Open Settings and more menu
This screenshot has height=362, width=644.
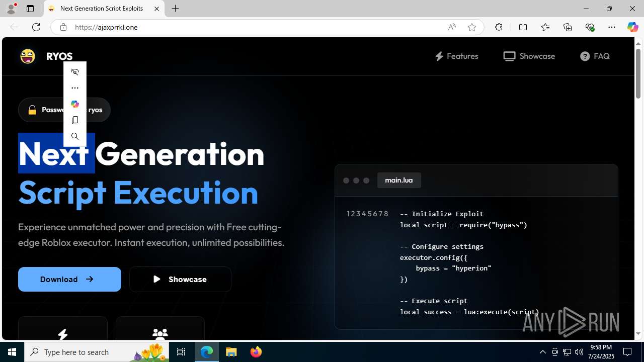coord(612,27)
